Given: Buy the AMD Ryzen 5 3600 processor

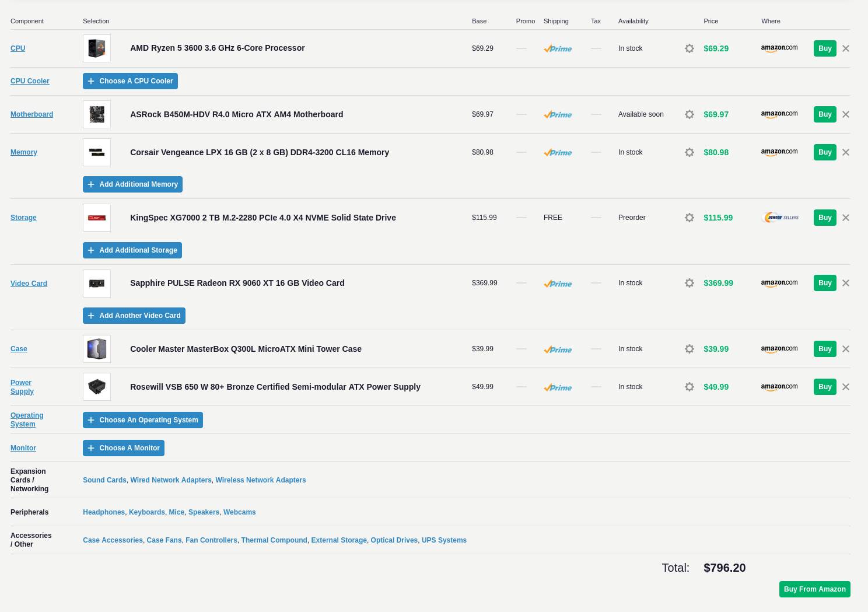Looking at the screenshot, I should 825,48.
